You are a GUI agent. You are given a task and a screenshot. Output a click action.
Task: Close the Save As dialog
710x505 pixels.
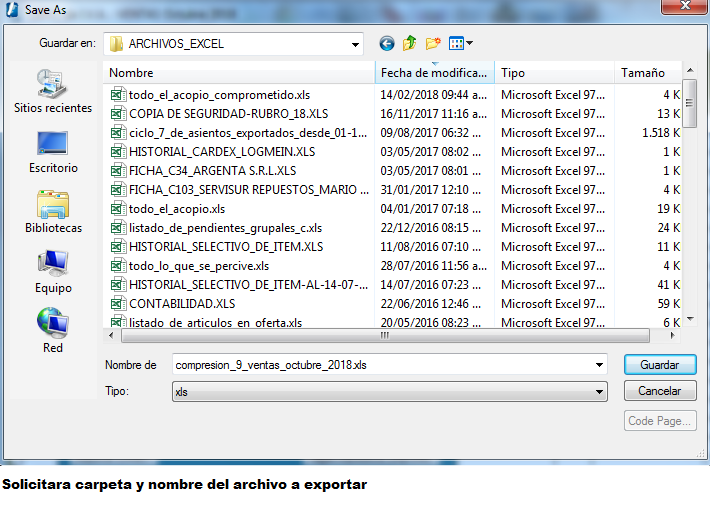[x=685, y=6]
